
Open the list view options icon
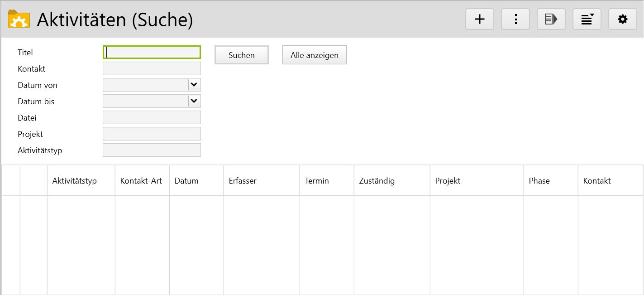(587, 19)
